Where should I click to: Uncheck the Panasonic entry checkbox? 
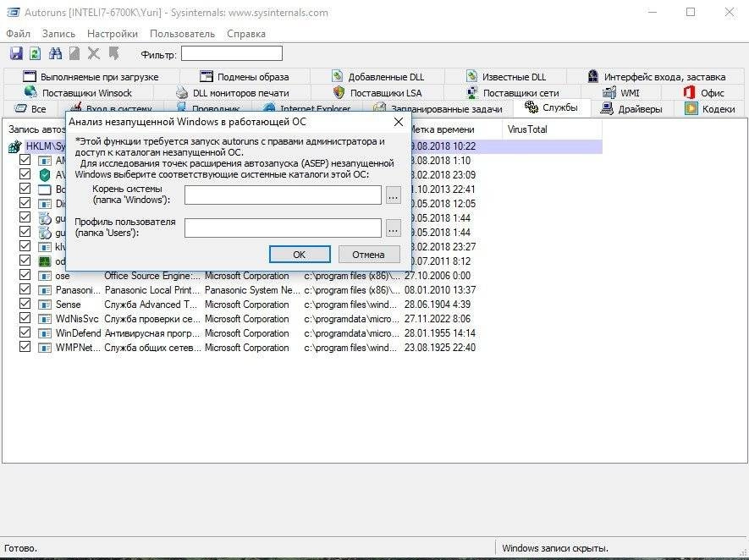25,289
